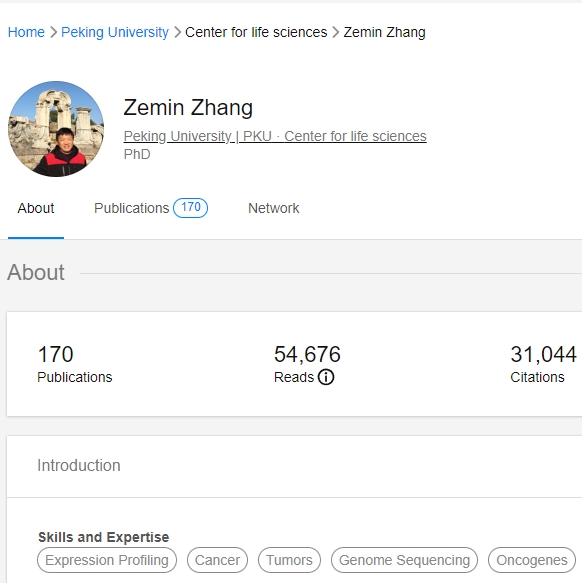Switch to the About tab
582x583 pixels.
36,208
